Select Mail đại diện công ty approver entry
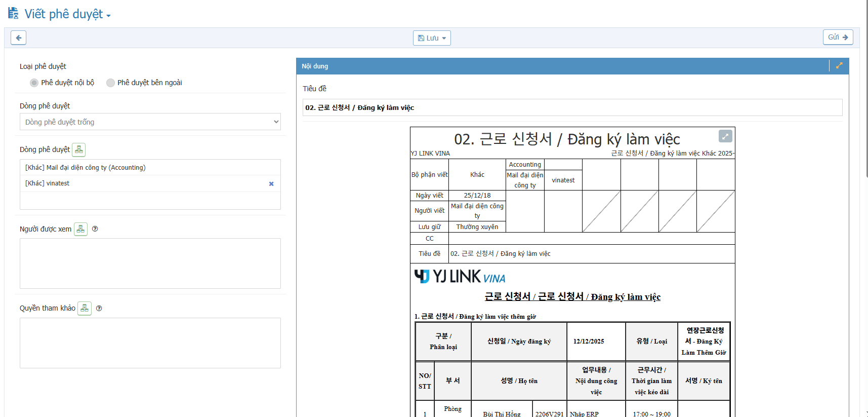 coord(86,168)
